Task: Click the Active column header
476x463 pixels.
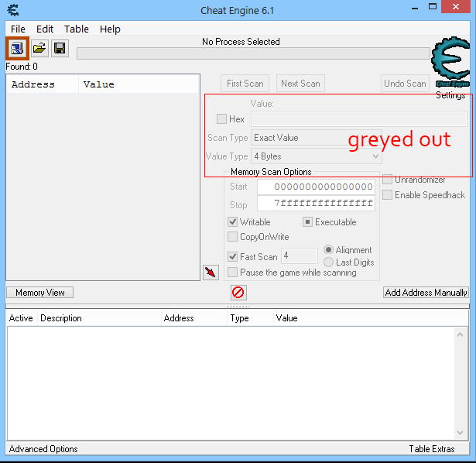Action: pos(21,318)
